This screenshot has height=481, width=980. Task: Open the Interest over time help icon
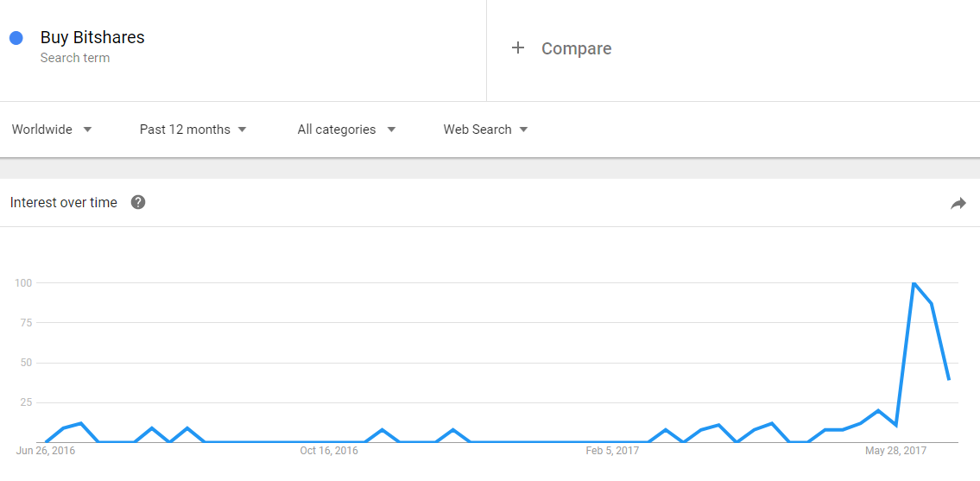138,202
